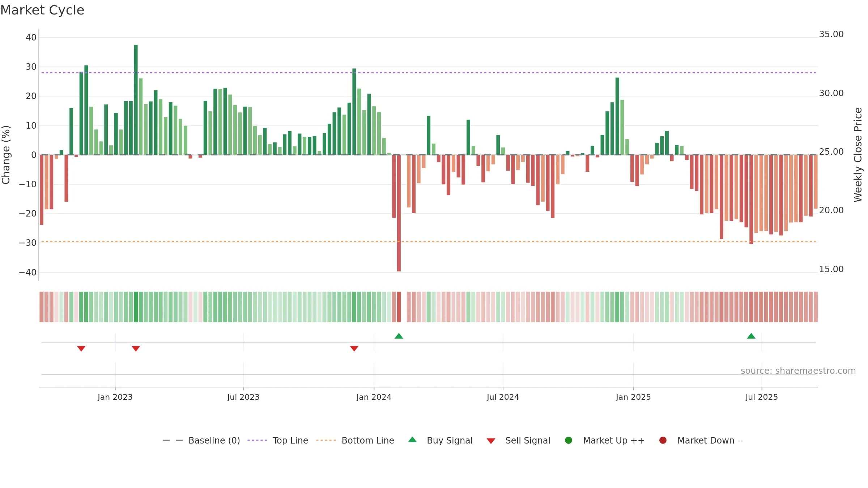Click the Market Cycle chart title
Image resolution: width=868 pixels, height=488 pixels.
42,10
